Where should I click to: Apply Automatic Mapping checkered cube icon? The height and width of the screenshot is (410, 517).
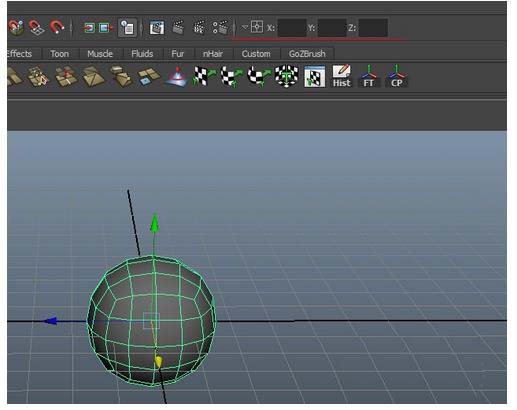(x=286, y=77)
